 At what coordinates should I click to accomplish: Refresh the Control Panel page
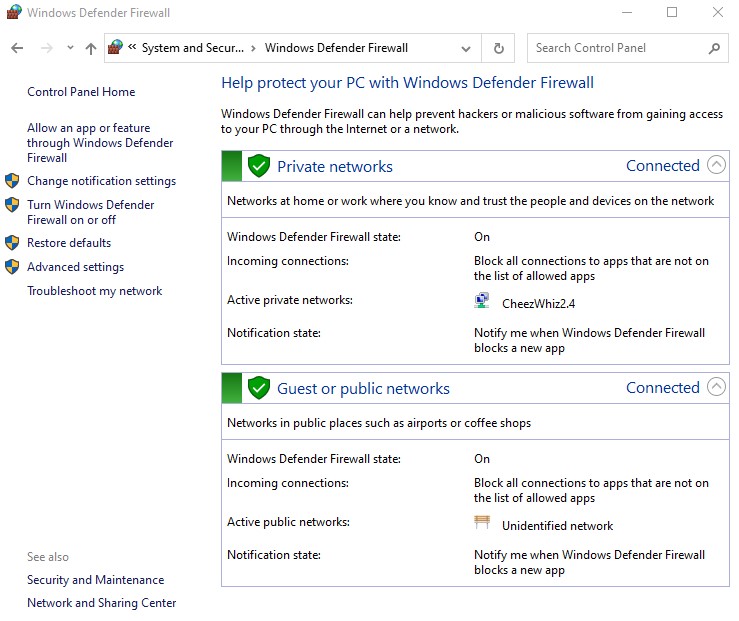point(498,48)
